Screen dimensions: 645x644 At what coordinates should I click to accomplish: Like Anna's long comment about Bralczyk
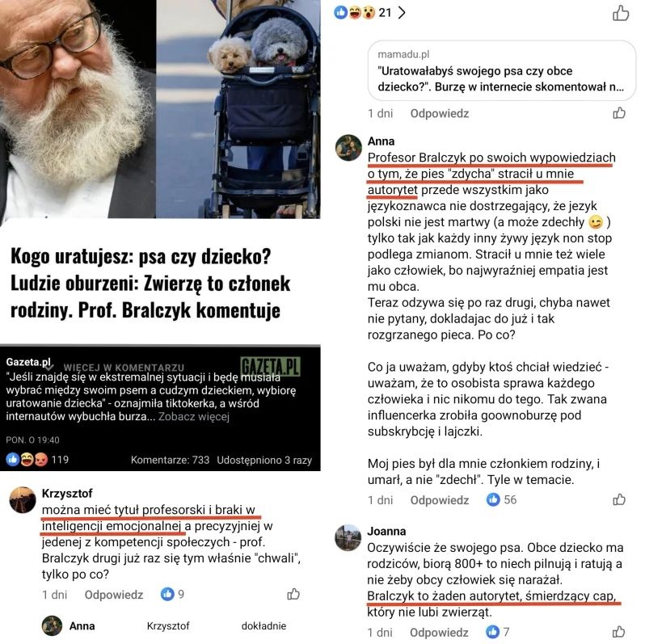click(x=619, y=499)
